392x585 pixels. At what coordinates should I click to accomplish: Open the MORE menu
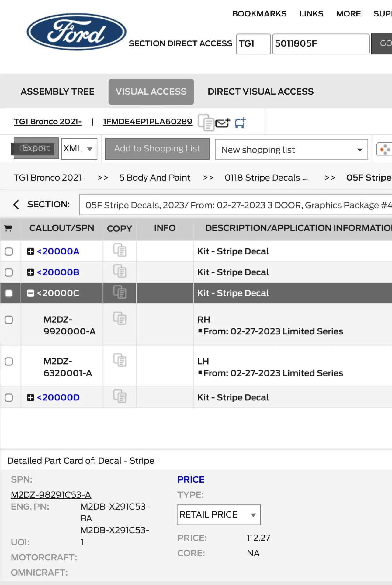click(x=349, y=14)
